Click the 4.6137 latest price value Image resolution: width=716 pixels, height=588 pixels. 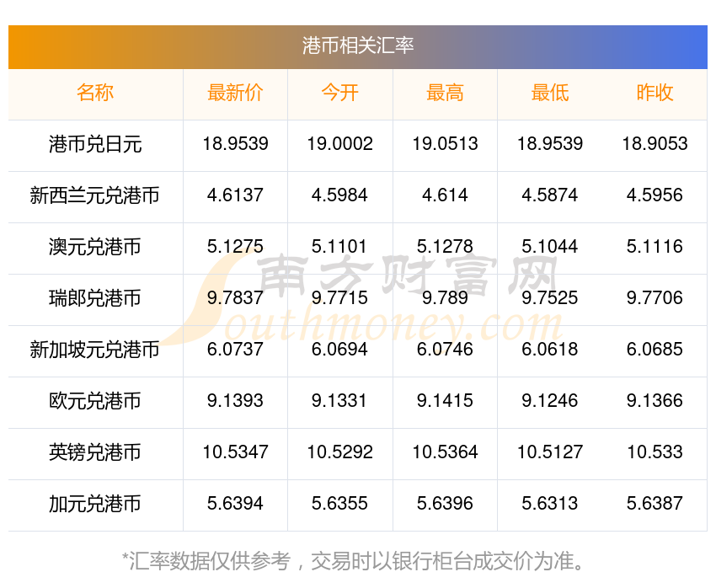235,195
